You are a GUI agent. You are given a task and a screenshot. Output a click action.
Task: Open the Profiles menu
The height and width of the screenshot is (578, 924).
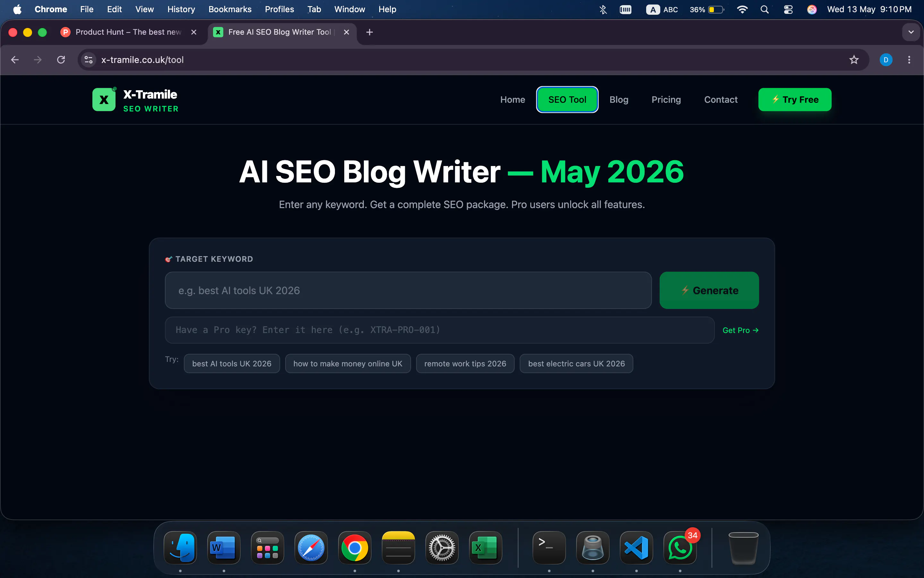click(279, 9)
